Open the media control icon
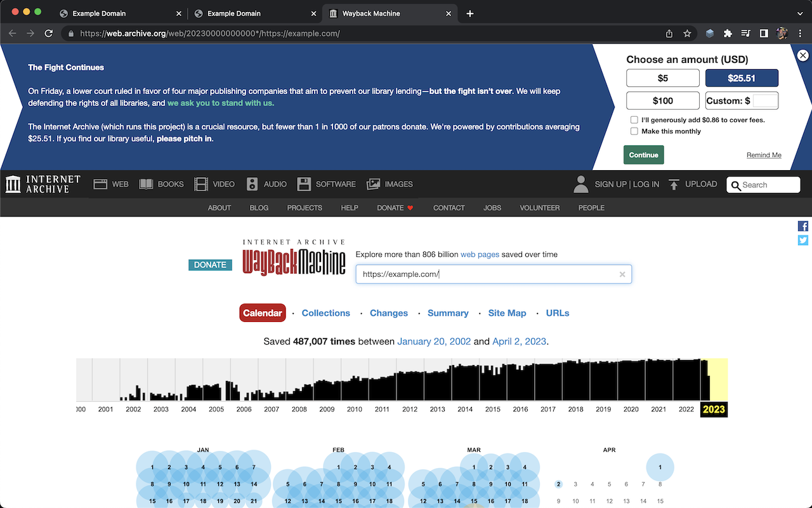Image resolution: width=812 pixels, height=508 pixels. [746, 33]
